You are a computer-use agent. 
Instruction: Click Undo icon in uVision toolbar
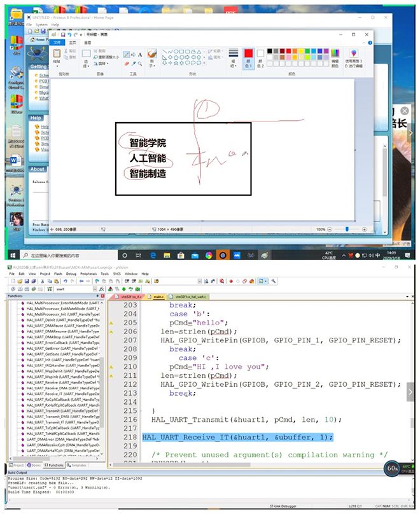point(65,281)
